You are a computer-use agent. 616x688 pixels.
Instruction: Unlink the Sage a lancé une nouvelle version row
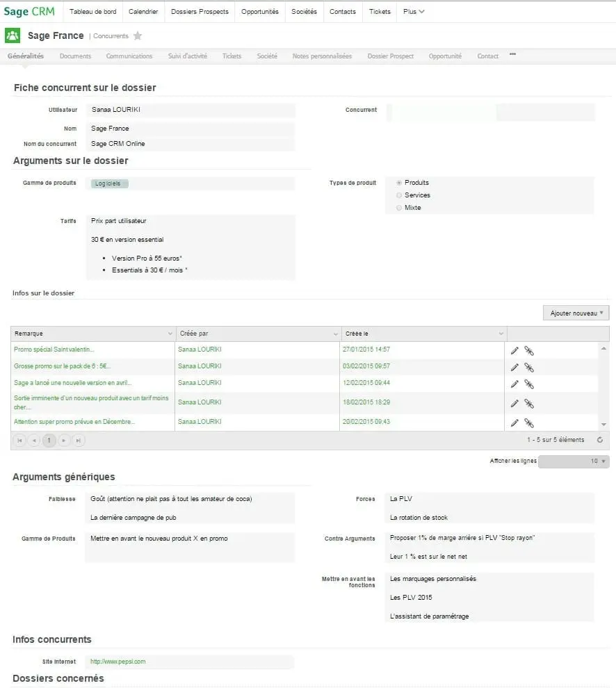coord(529,384)
